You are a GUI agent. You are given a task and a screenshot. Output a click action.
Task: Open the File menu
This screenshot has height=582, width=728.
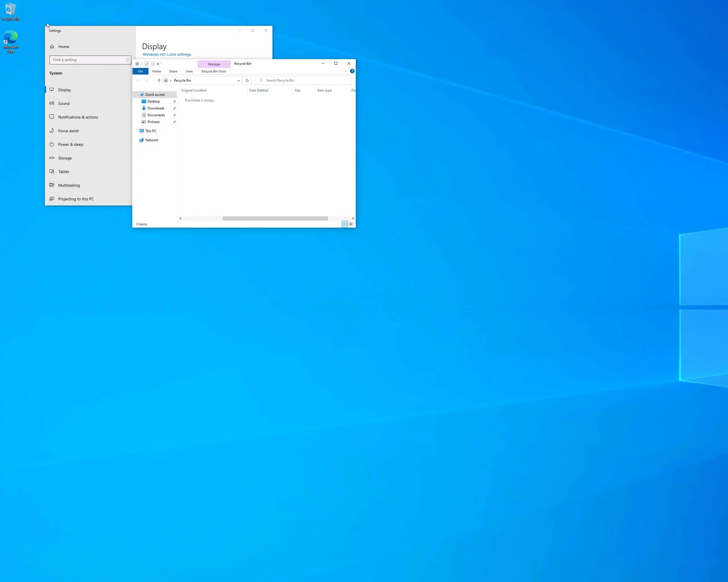pos(140,72)
